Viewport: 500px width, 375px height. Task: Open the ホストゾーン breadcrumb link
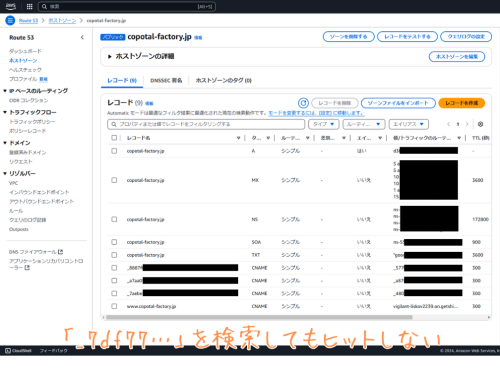[62, 21]
